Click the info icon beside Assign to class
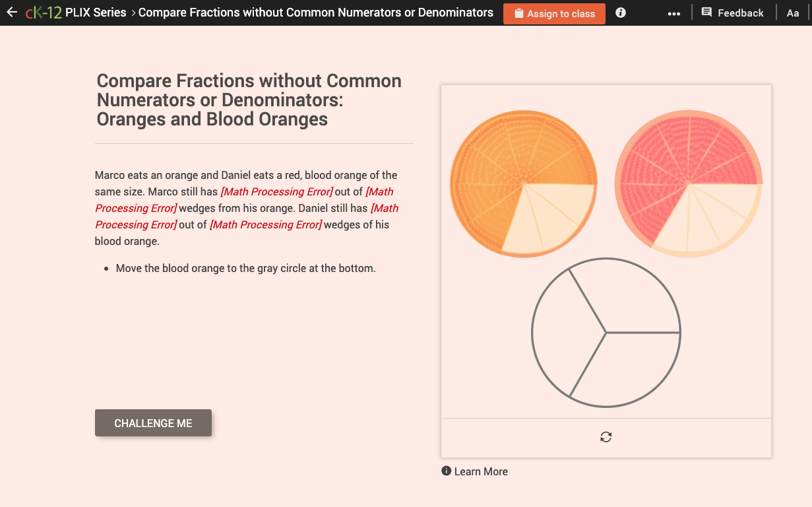 coord(619,12)
